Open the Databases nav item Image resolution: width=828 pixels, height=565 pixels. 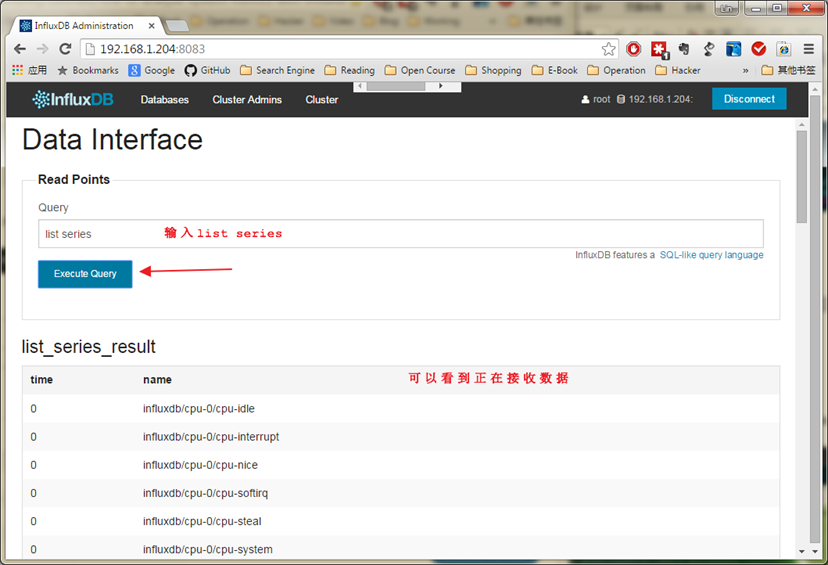164,99
